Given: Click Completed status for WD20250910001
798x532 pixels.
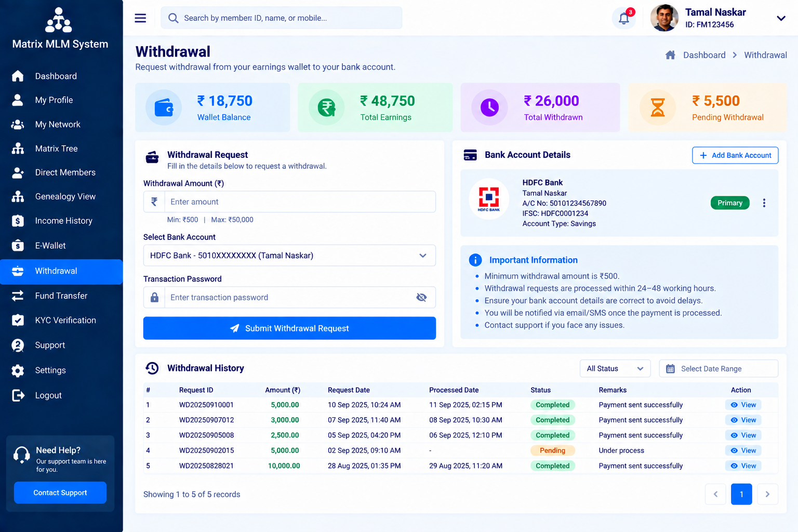Looking at the screenshot, I should (552, 405).
